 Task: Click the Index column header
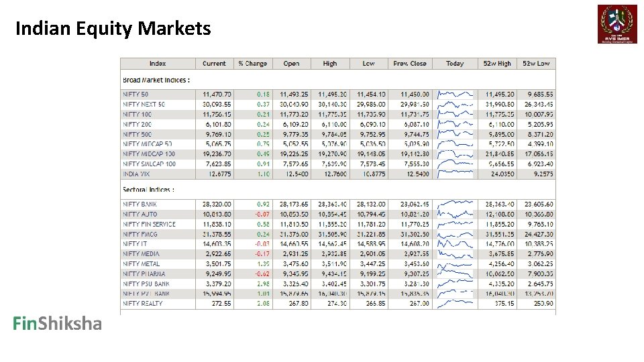[158, 64]
